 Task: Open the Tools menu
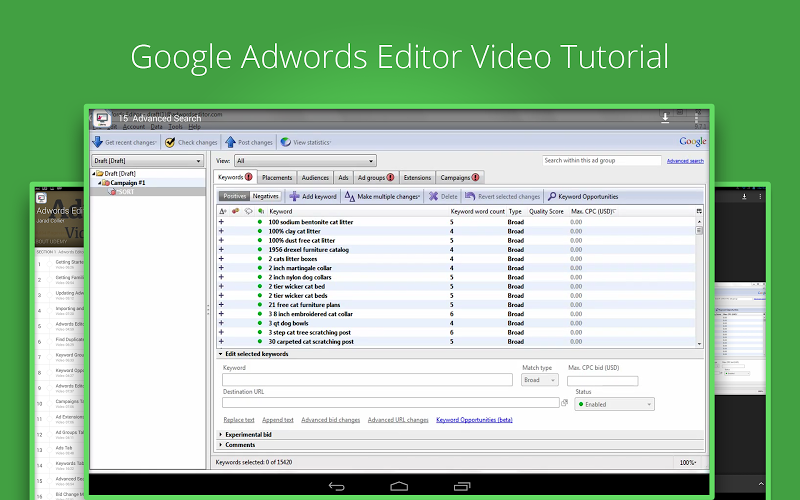tap(175, 127)
